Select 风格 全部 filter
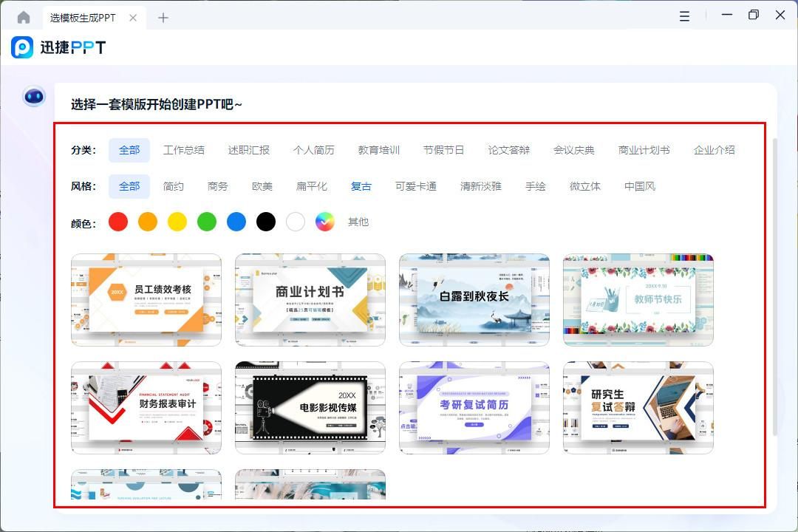This screenshot has width=798, height=532. point(129,186)
